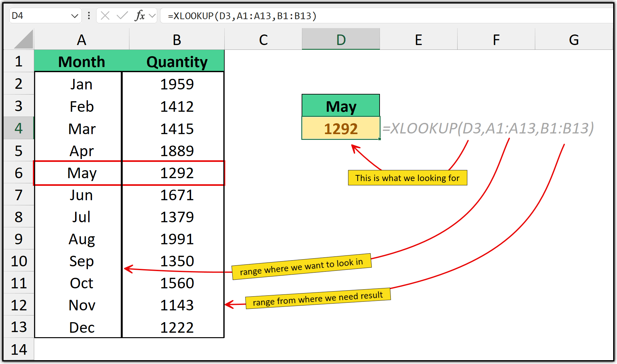Select row 4 header
Screen dimensions: 617x364
pyautogui.click(x=19, y=128)
